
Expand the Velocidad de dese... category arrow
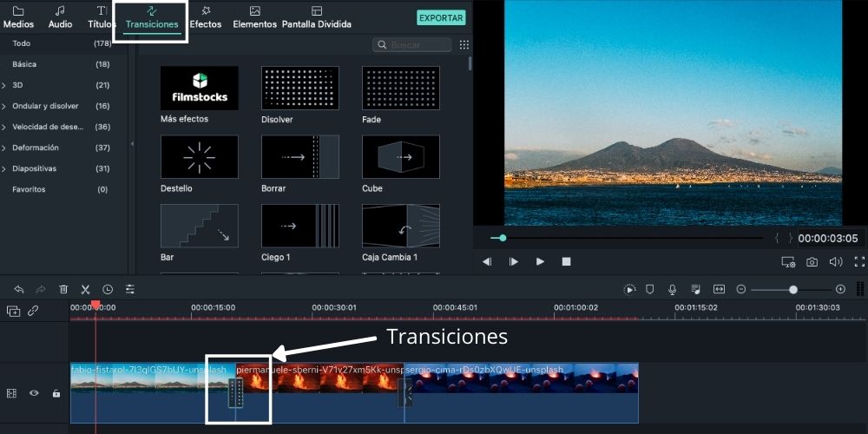click(3, 127)
